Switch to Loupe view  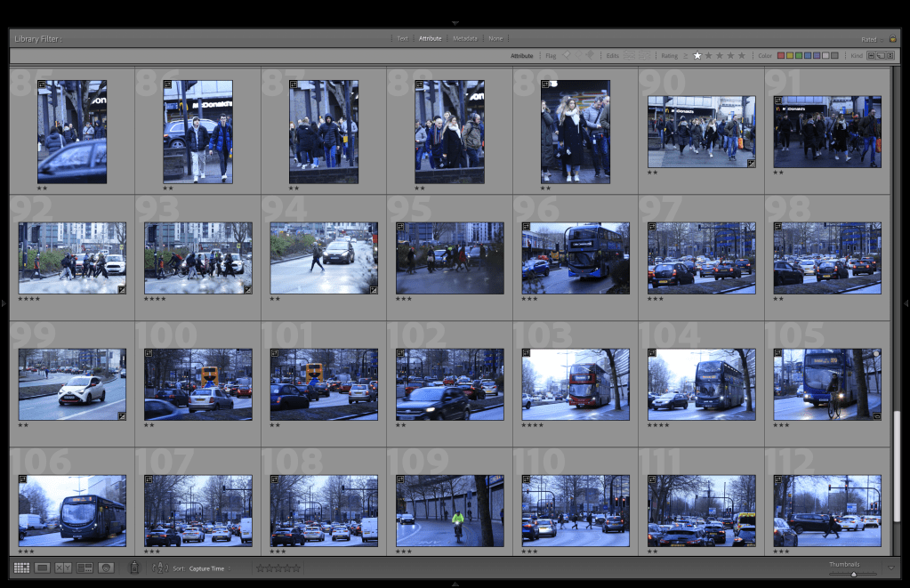point(43,568)
